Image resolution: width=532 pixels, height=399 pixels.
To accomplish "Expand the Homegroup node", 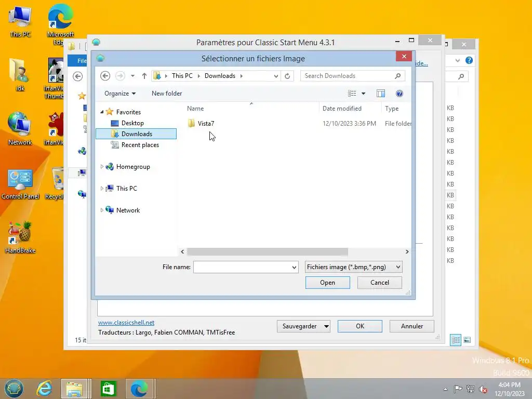I will tap(102, 167).
